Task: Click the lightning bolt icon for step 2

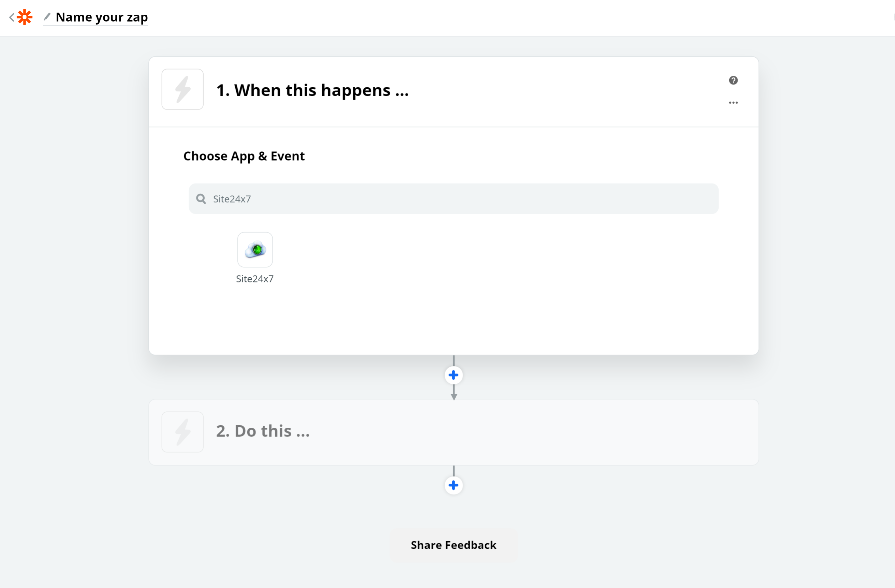Action: pyautogui.click(x=182, y=432)
